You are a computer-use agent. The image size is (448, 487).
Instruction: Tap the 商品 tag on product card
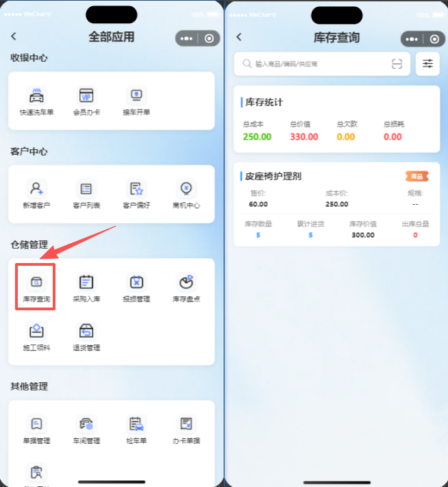(x=417, y=177)
